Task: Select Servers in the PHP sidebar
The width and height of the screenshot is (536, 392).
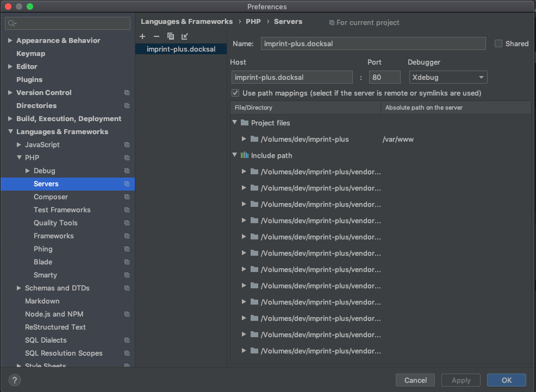Action: tap(46, 184)
